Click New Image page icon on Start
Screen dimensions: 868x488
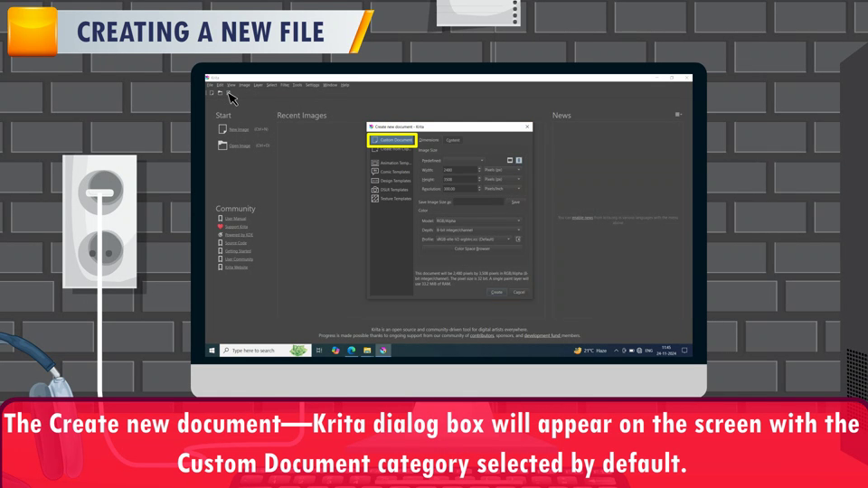pyautogui.click(x=222, y=129)
